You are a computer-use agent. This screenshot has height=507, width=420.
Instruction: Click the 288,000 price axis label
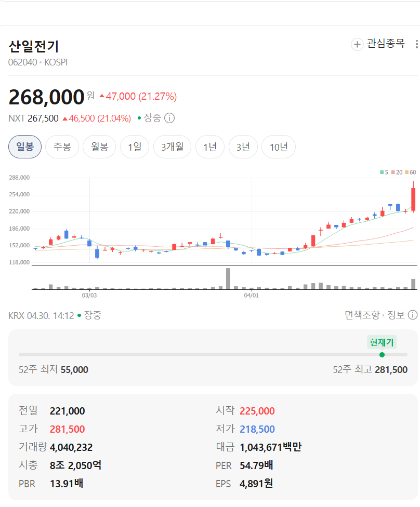[19, 178]
